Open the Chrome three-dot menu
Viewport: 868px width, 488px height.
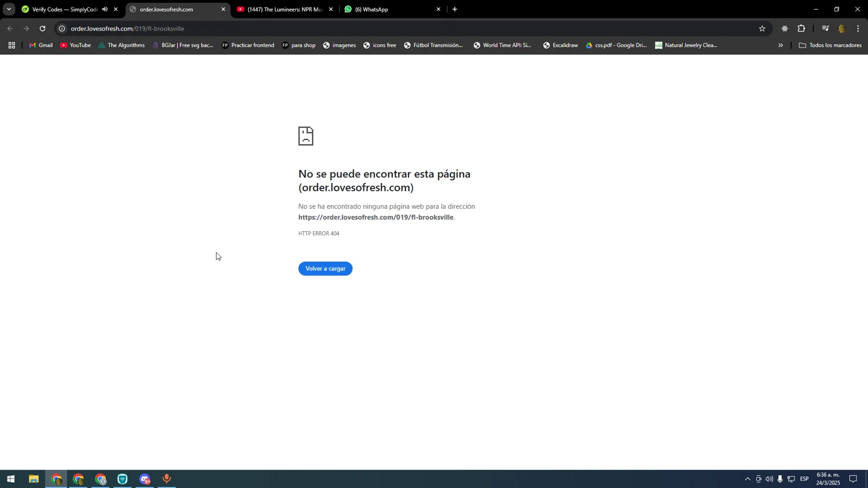[858, 28]
